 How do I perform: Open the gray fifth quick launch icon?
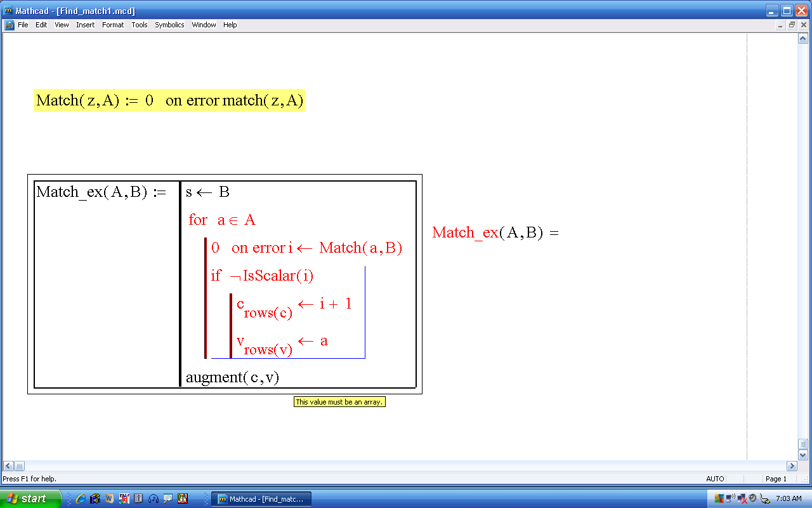(x=138, y=498)
